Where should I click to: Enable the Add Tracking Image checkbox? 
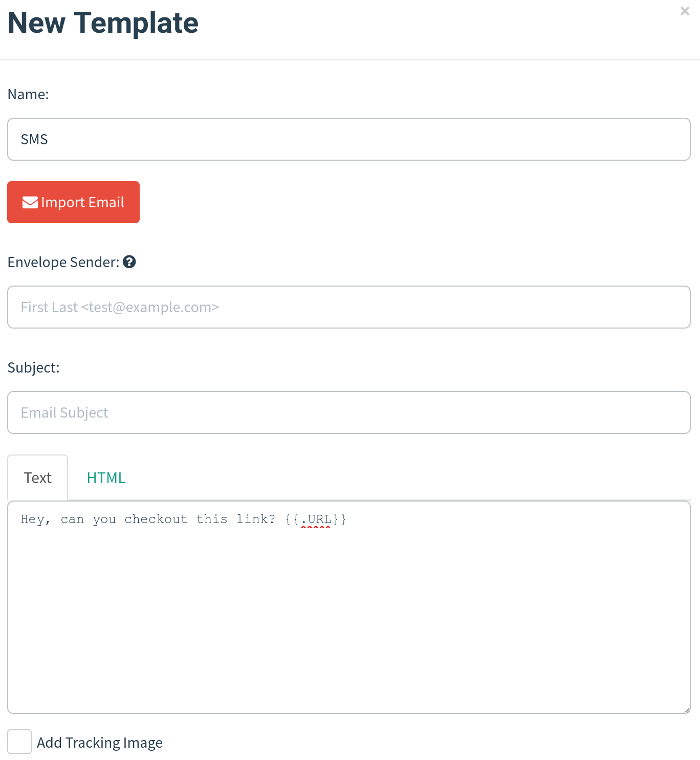[x=19, y=742]
